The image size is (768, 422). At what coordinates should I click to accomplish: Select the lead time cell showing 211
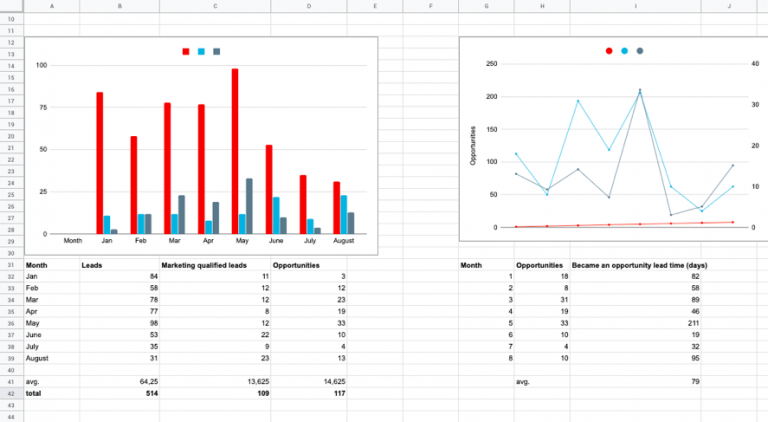(x=635, y=323)
